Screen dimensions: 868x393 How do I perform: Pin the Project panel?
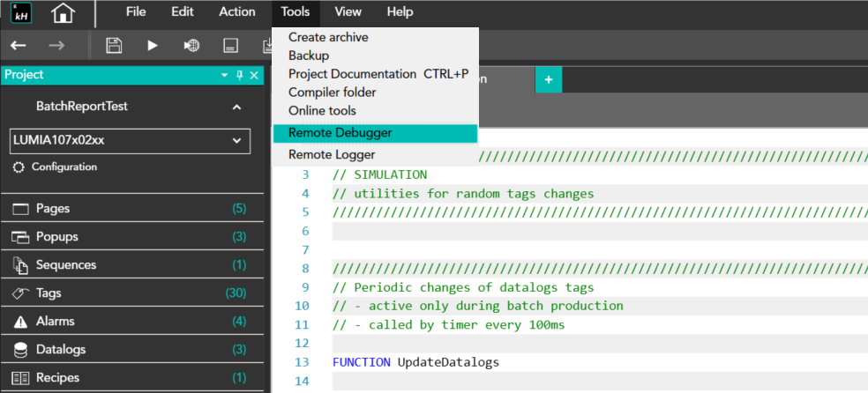coord(239,76)
